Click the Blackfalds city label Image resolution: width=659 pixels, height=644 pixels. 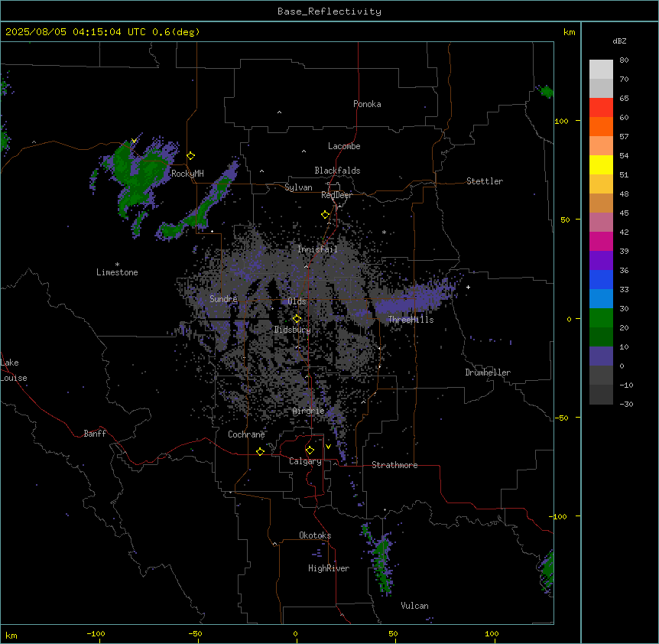[x=337, y=171]
